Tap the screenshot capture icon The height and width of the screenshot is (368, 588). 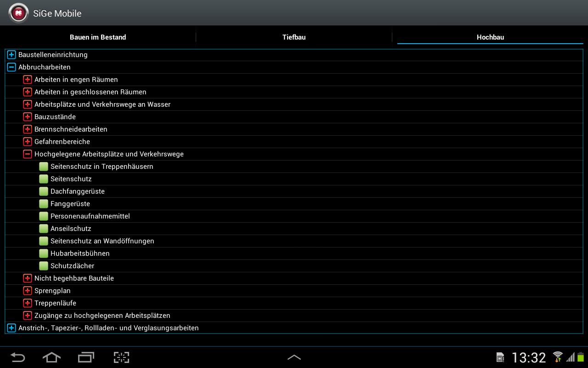click(x=121, y=357)
